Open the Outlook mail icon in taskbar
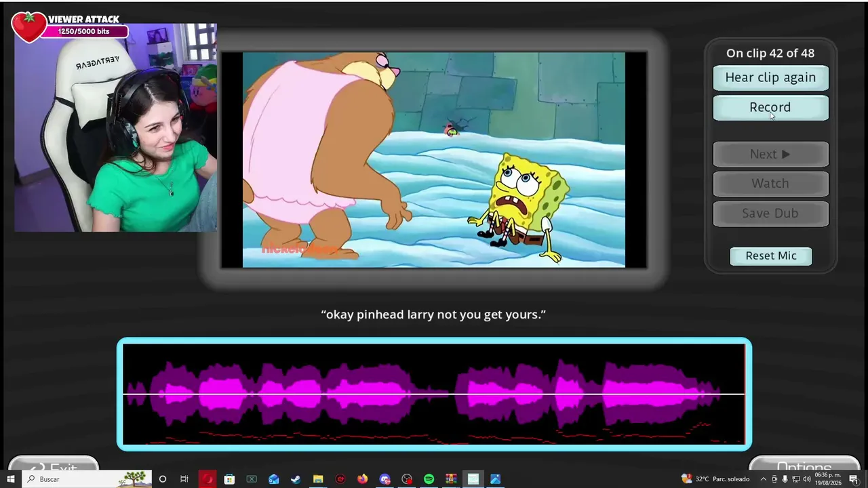The image size is (868, 488). (x=274, y=479)
